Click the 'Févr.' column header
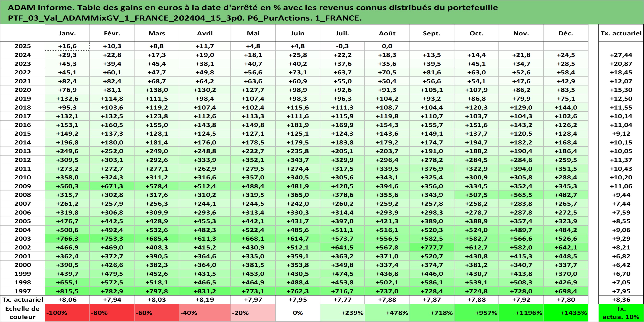The height and width of the screenshot is (322, 644). tap(112, 33)
